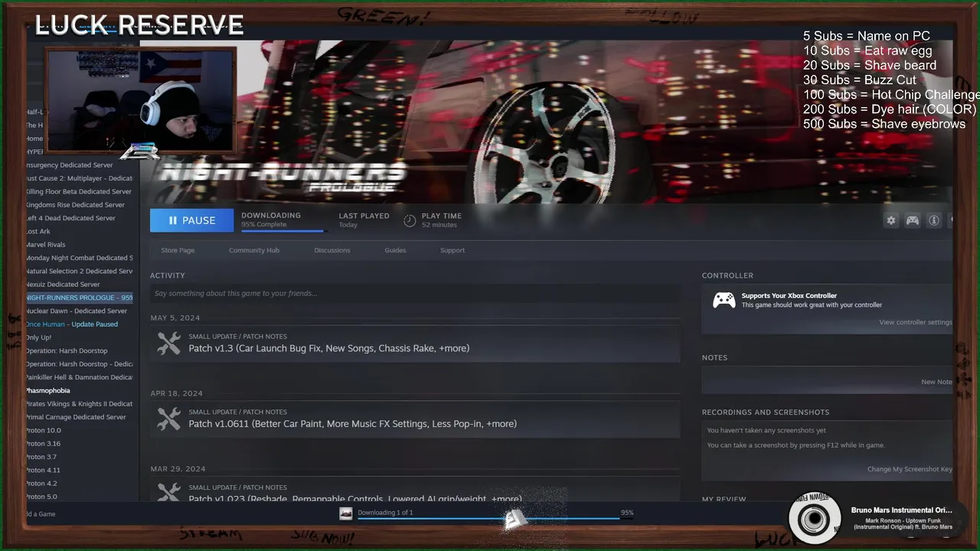The height and width of the screenshot is (551, 980).
Task: Click the bottom download progress bar
Action: [x=495, y=519]
